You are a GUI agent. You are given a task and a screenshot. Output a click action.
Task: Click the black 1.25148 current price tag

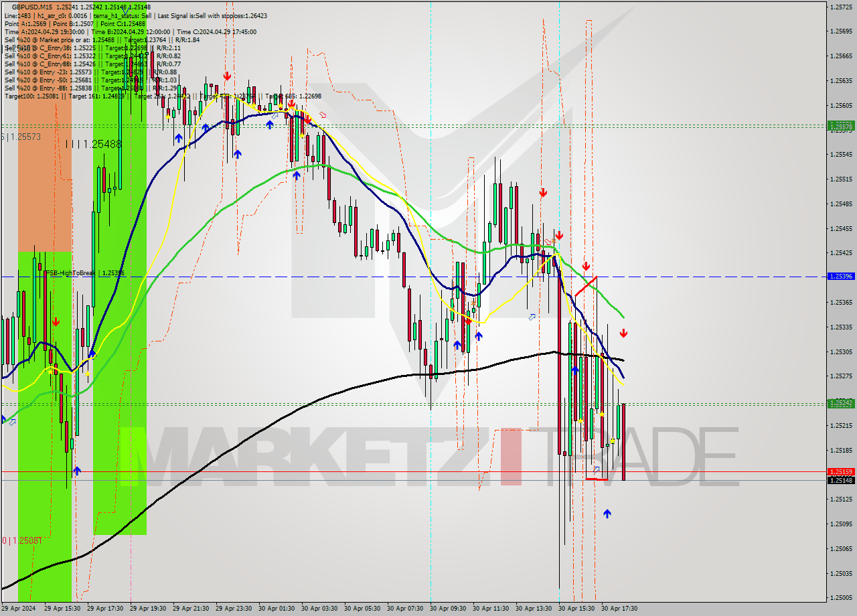[x=841, y=480]
